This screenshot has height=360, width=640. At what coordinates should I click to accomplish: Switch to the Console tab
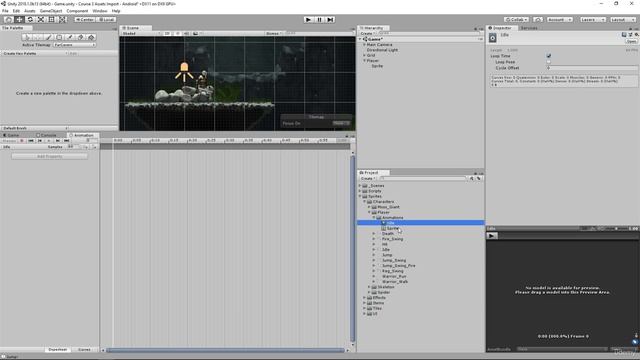click(48, 135)
